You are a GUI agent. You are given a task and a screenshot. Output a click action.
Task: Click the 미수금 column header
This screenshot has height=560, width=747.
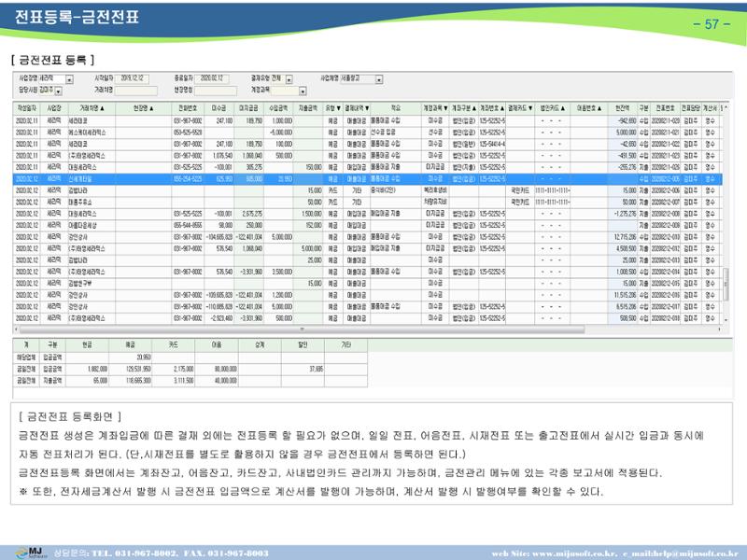click(218, 108)
